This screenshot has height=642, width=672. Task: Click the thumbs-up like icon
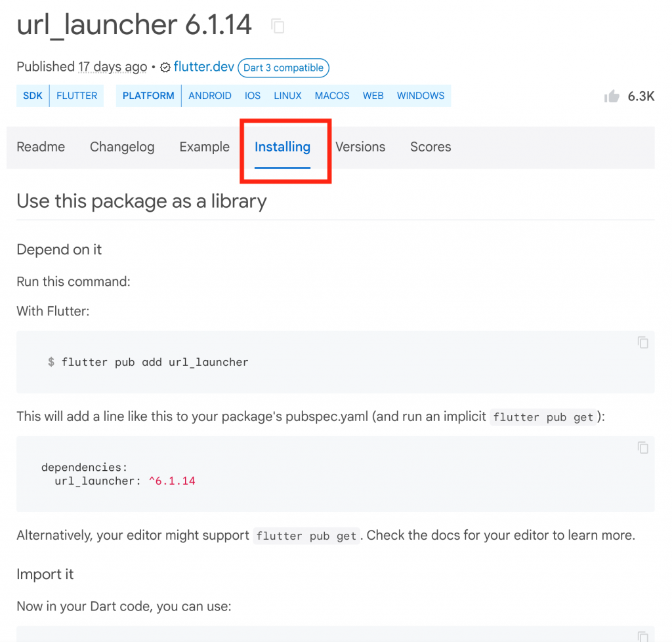click(x=612, y=96)
